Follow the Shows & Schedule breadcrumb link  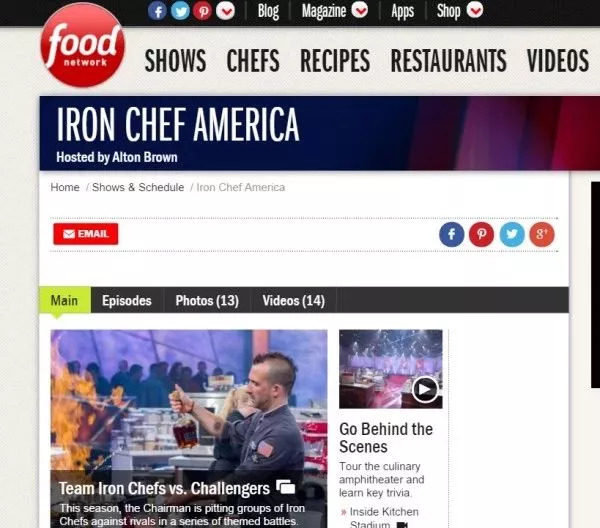138,187
